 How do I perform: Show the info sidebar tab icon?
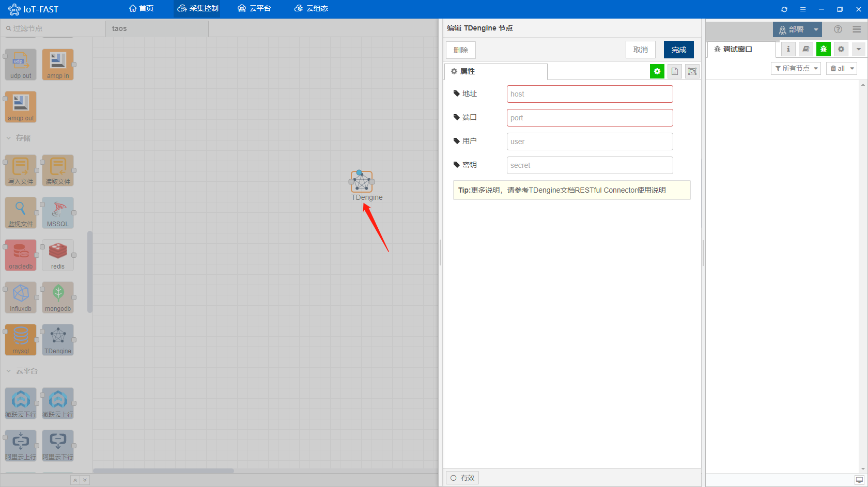click(788, 49)
